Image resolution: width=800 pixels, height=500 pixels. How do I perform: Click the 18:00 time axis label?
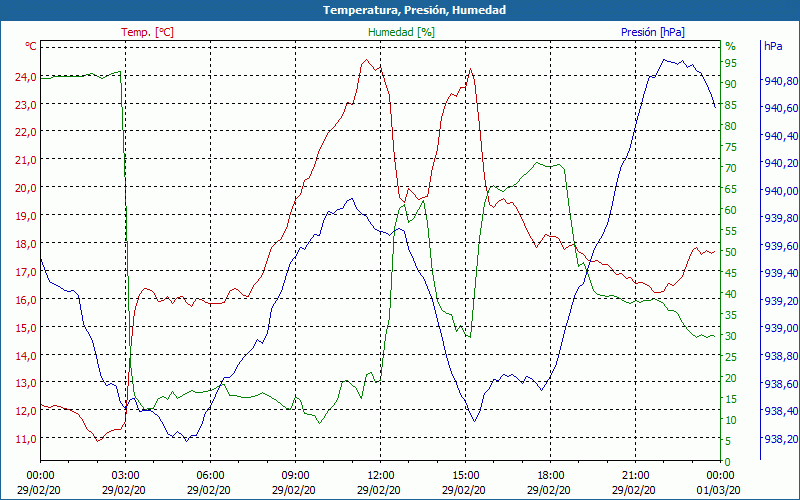[x=551, y=476]
